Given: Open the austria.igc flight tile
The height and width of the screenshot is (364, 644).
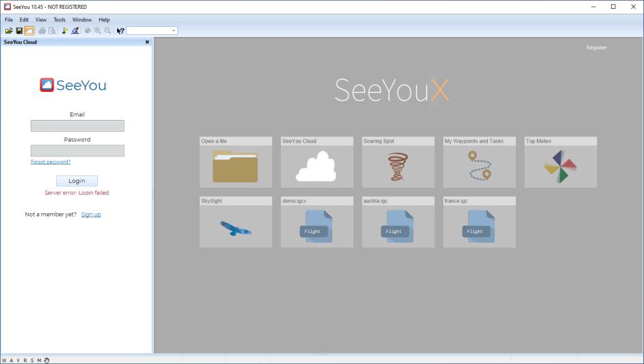Looking at the screenshot, I should (399, 222).
